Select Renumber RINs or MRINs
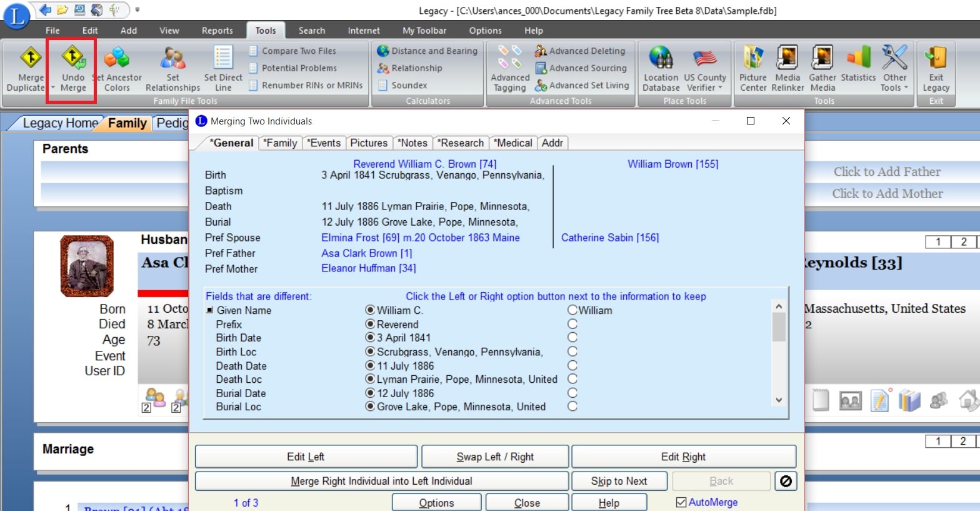The image size is (980, 511). tap(306, 85)
